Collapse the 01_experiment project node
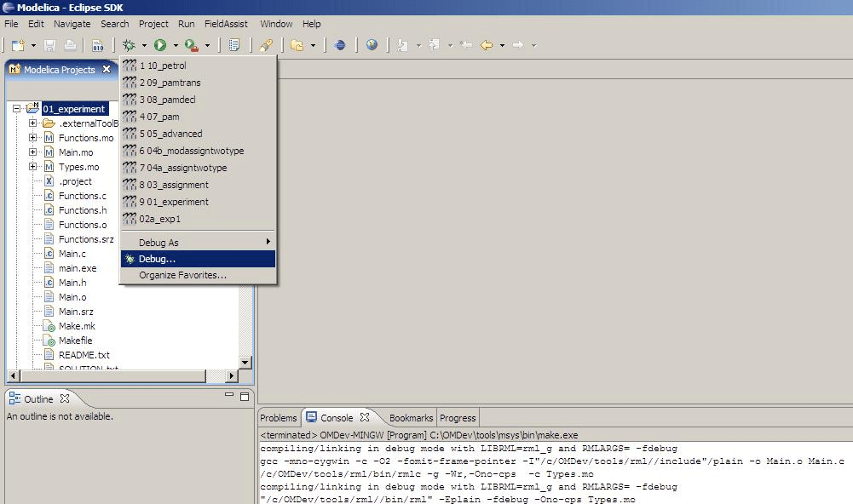Screen dimensions: 853x504 [16, 108]
